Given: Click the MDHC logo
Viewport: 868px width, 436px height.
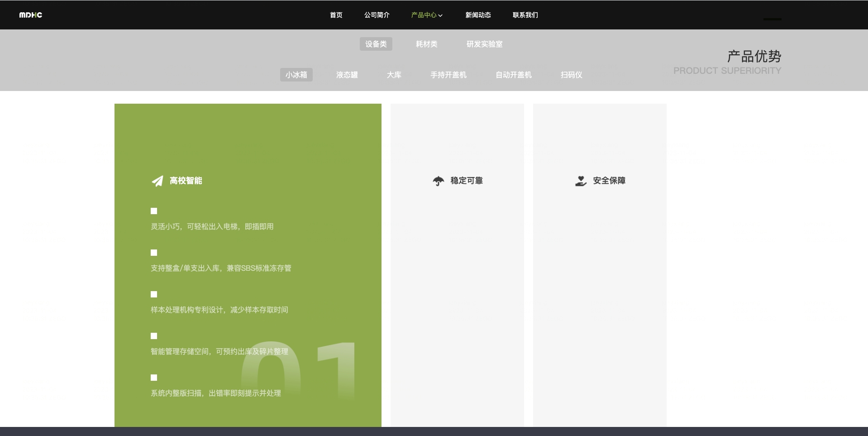Looking at the screenshot, I should 31,15.
